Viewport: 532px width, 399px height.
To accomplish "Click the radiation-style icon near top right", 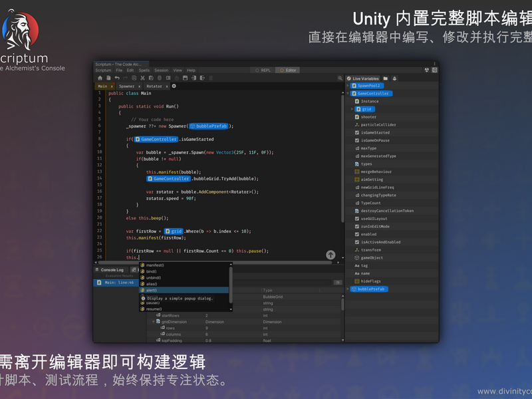I will click(x=427, y=70).
